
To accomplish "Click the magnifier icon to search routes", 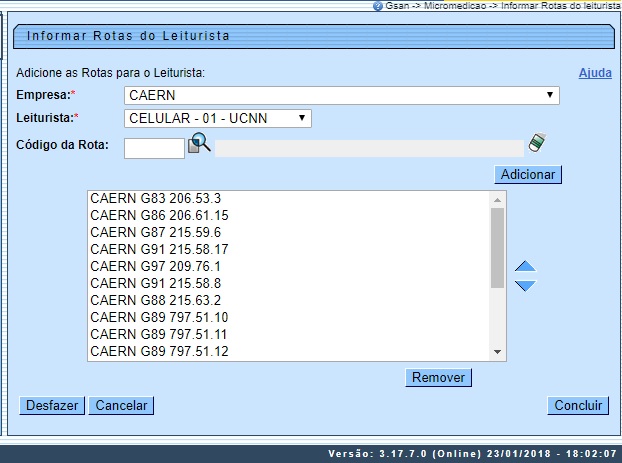I will (x=199, y=143).
